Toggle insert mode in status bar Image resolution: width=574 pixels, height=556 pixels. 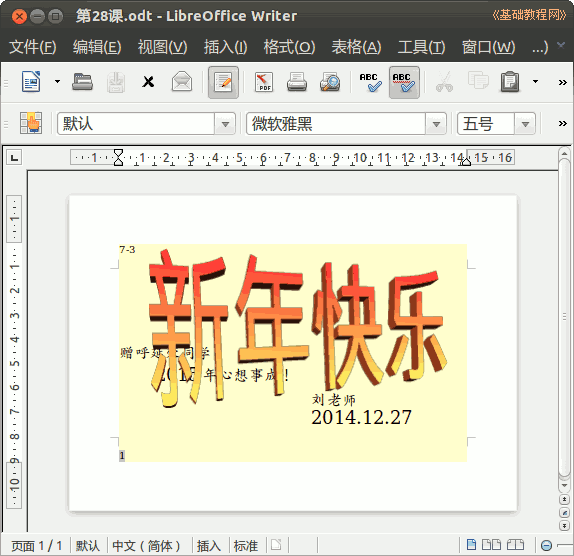(209, 546)
